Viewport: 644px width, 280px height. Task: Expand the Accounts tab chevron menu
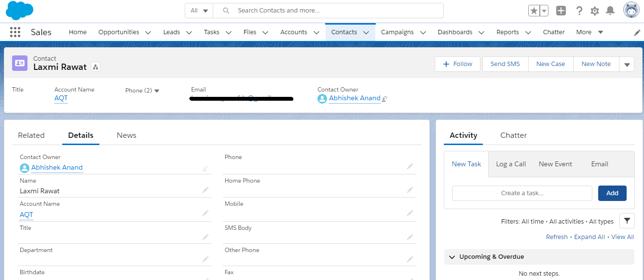(316, 32)
